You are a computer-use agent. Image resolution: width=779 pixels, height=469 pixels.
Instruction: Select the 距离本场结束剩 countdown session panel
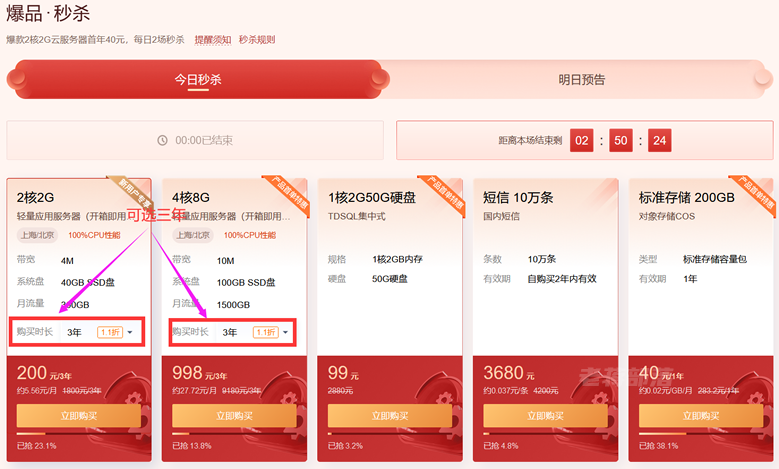click(x=585, y=140)
